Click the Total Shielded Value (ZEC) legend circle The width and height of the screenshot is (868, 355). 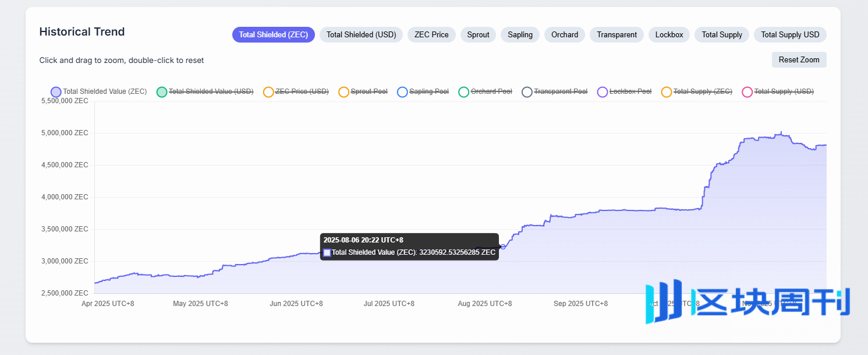[56, 92]
